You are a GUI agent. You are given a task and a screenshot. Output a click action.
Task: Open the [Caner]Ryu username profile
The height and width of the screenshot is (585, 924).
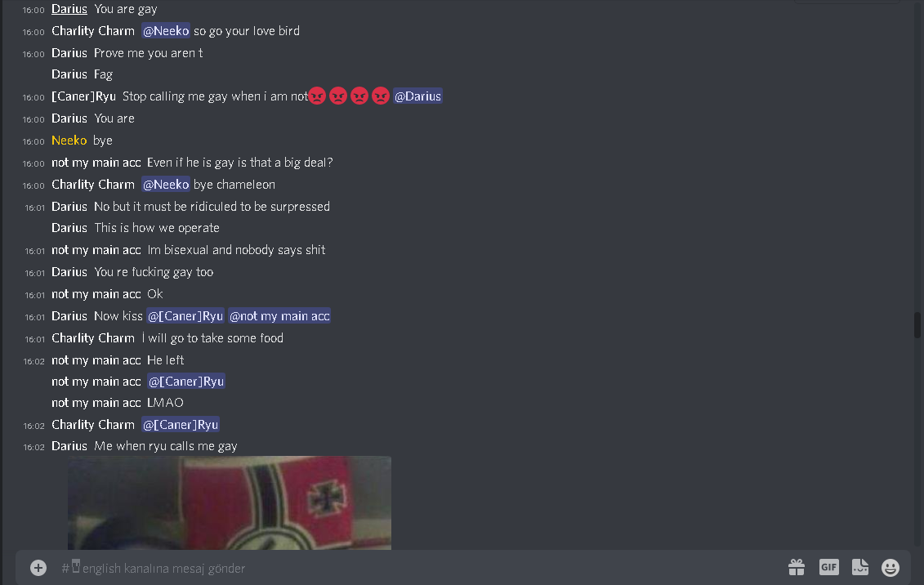tap(83, 96)
